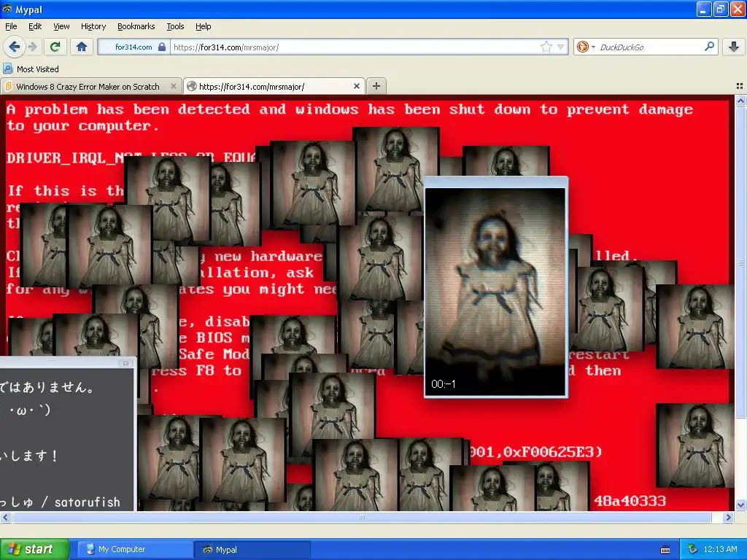Screen dimensions: 747x560
Task: Open a new tab with plus button
Action: [x=376, y=86]
